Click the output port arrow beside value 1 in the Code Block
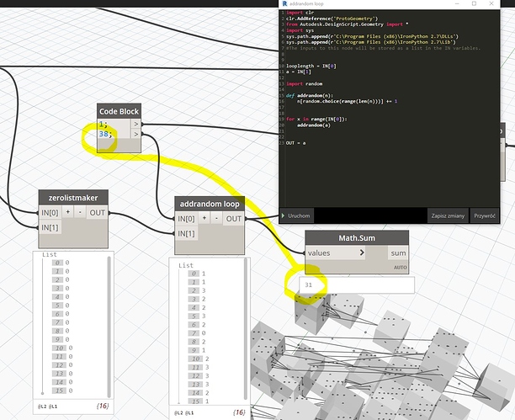 point(135,124)
